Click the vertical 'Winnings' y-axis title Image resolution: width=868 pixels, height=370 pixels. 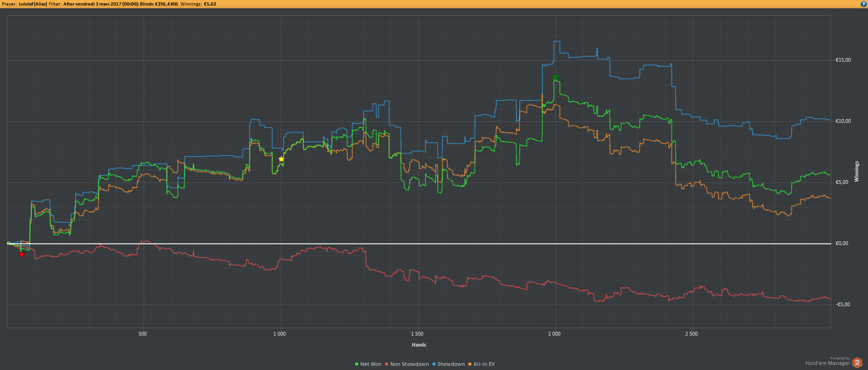click(x=857, y=171)
